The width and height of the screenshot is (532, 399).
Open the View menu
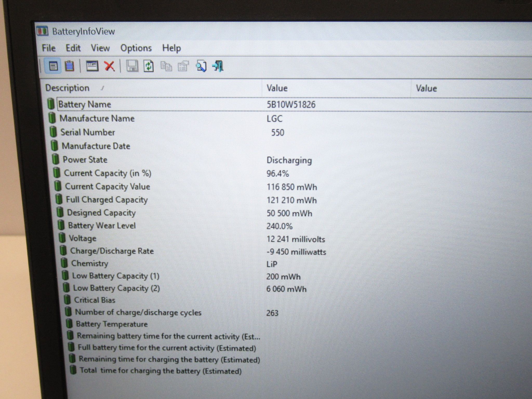(x=100, y=48)
